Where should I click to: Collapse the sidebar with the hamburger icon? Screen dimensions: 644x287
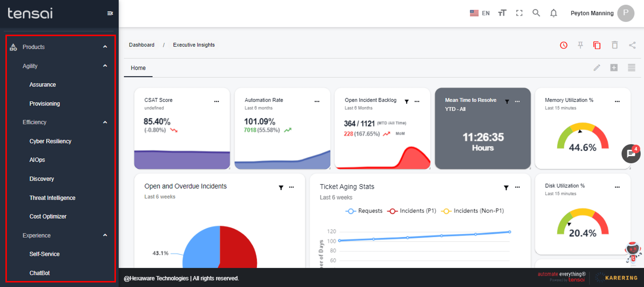click(x=110, y=13)
